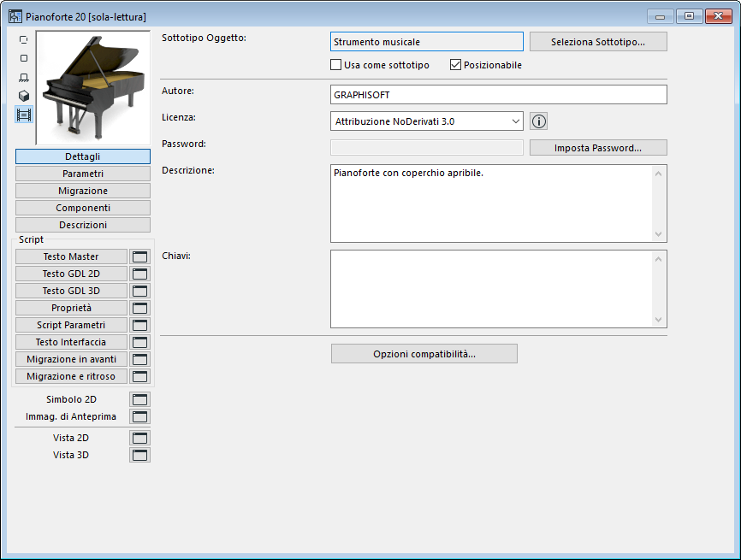Open the Migrazione tab
This screenshot has width=741, height=560.
[x=83, y=191]
